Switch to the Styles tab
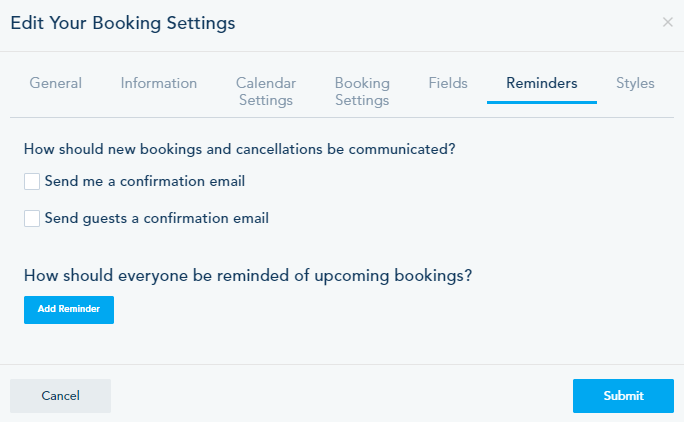684x422 pixels. [x=635, y=84]
